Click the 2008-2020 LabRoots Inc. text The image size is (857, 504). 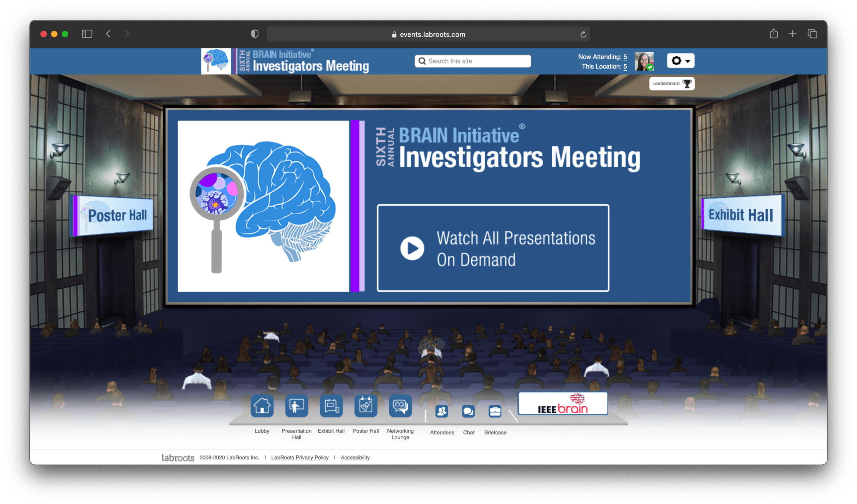tap(229, 458)
